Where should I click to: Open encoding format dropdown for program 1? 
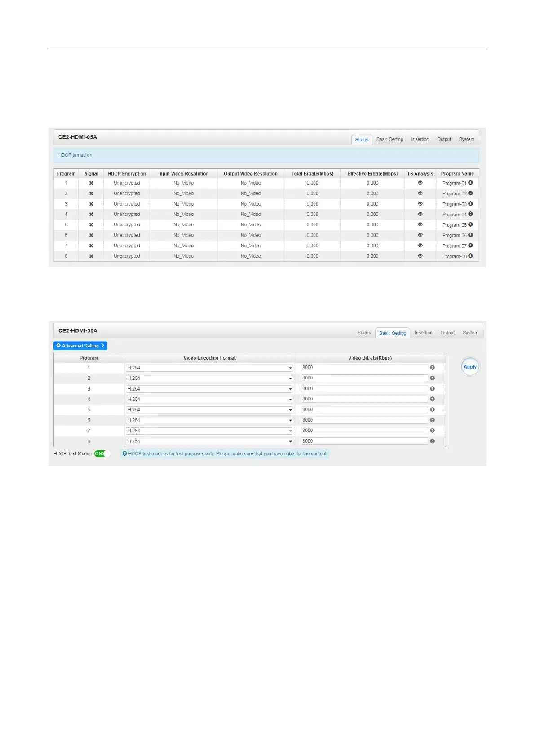point(209,368)
